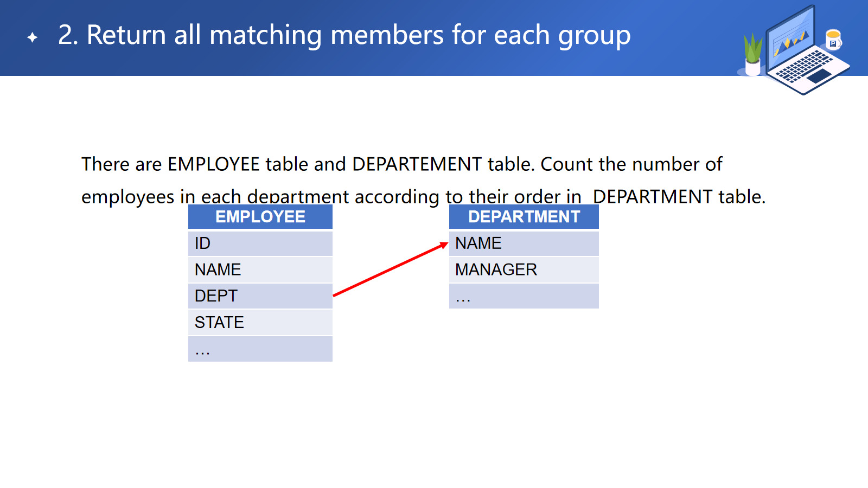Click the DEPT field in EMPLOYEE table
This screenshot has height=488, width=868.
click(x=260, y=296)
